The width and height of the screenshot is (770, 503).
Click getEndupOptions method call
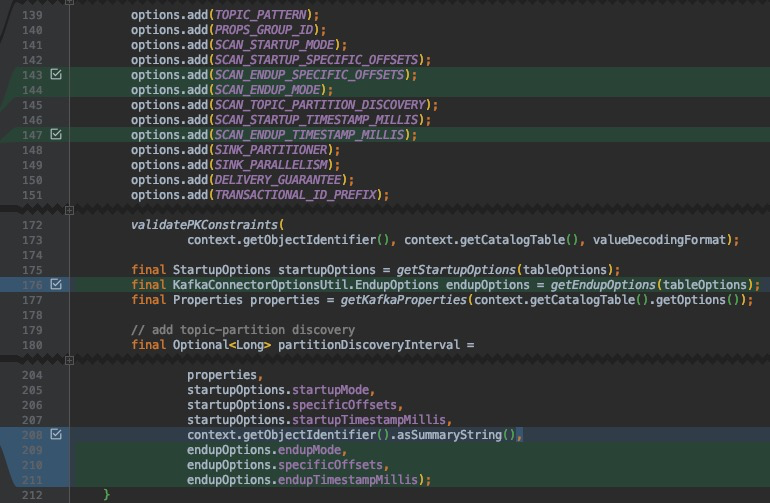(x=604, y=285)
